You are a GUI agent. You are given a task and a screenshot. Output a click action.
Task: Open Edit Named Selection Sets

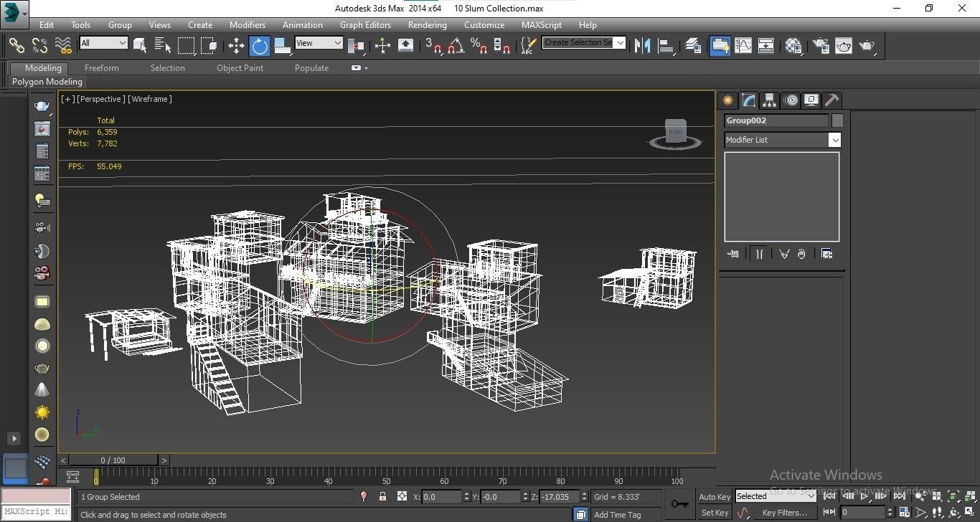click(x=528, y=45)
